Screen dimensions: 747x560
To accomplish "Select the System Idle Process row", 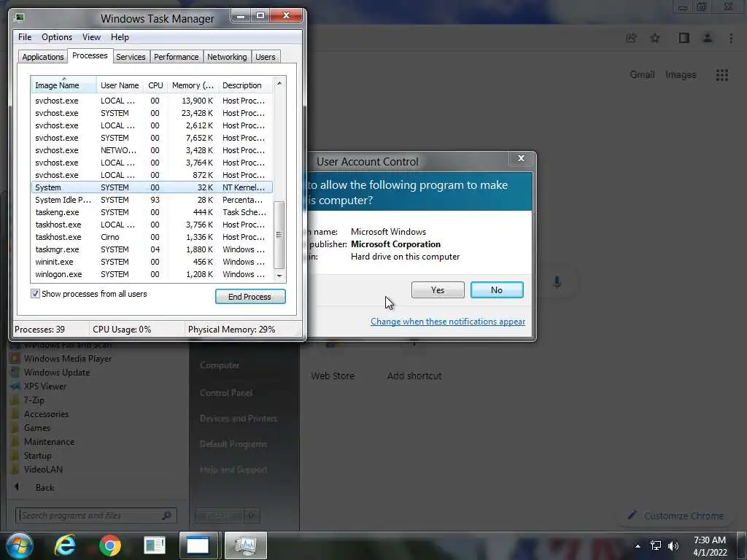I will coord(152,200).
